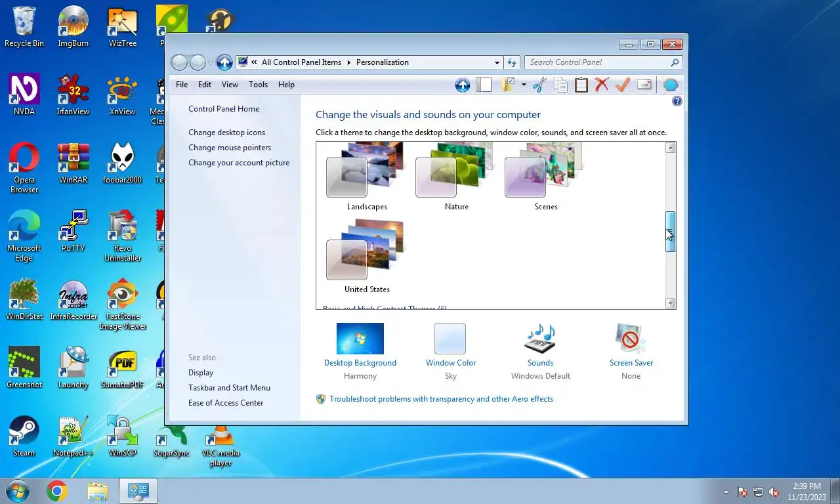Open WinDirStat desktop shortcut
This screenshot has width=840, height=504.
pos(24,300)
